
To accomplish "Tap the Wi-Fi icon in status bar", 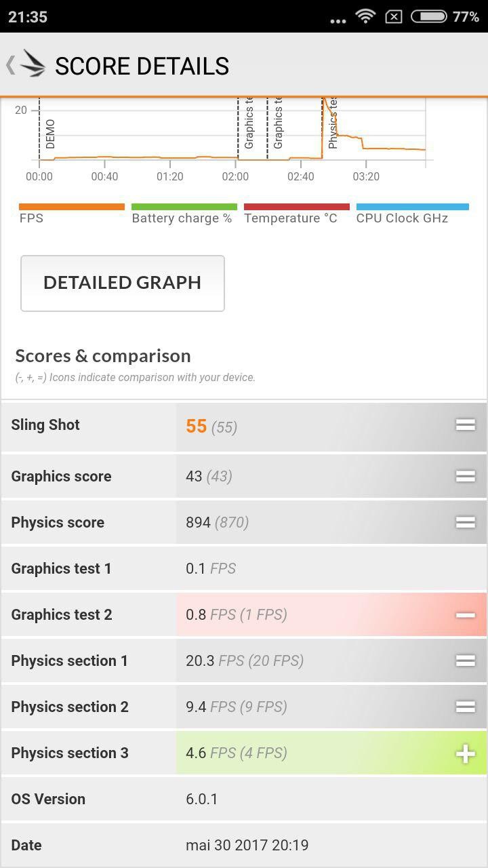I will (x=365, y=16).
